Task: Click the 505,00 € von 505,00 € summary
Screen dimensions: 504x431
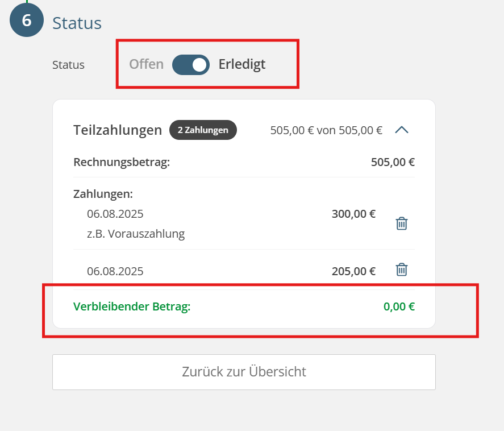Action: coord(326,130)
